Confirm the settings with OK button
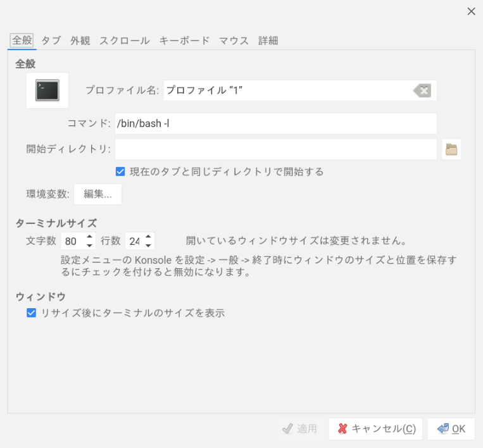Screen dimensions: 483x448 click(x=451, y=429)
